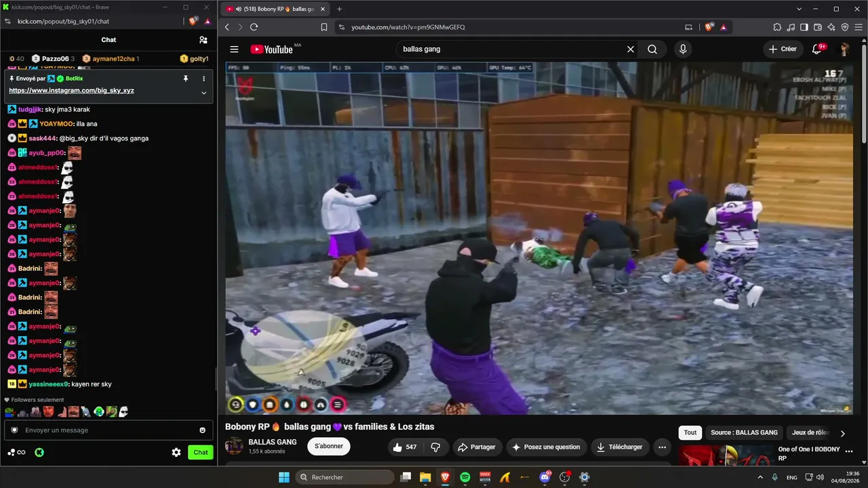Show more filter chips with right arrow
Screen dimensions: 868x488
(x=843, y=433)
